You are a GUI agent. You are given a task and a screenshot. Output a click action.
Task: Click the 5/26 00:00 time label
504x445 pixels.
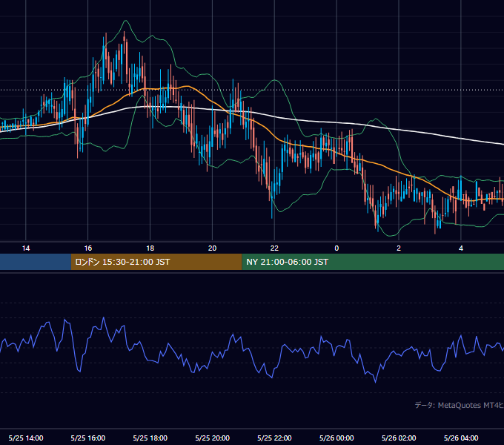coord(336,438)
